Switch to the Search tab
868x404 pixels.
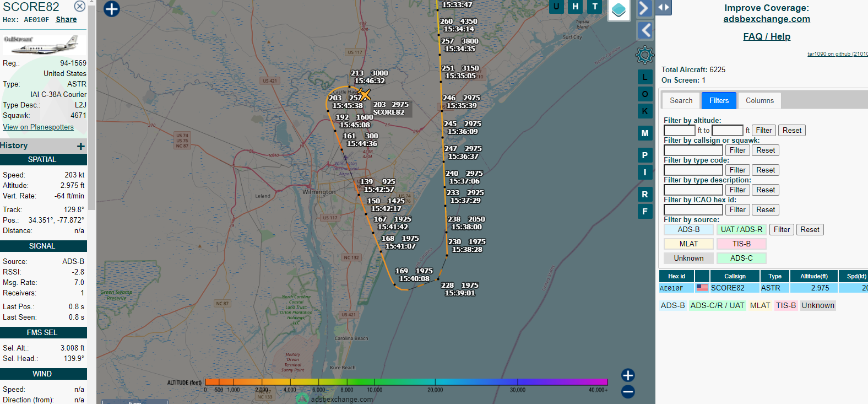(x=681, y=100)
